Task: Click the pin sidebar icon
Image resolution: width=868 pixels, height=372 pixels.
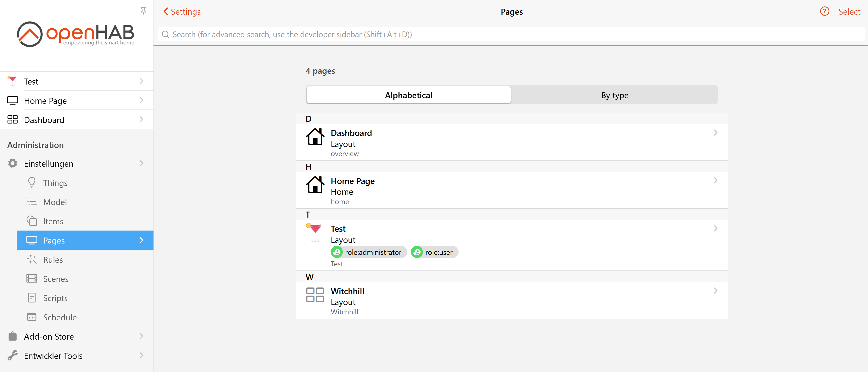Action: (x=143, y=11)
